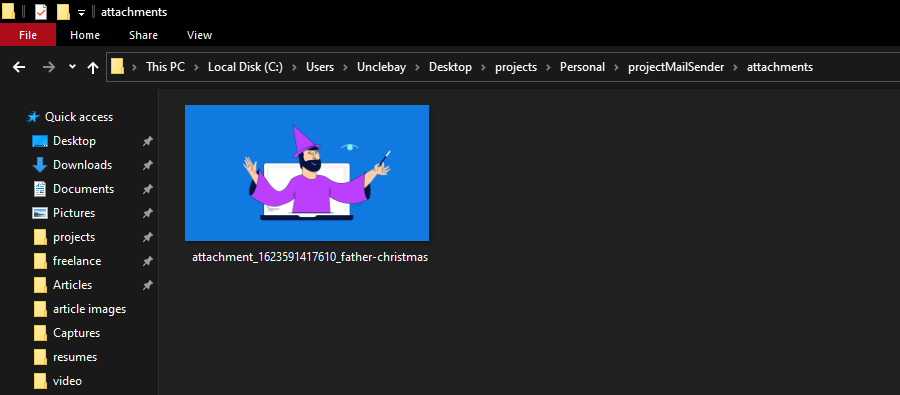Image resolution: width=900 pixels, height=395 pixels.
Task: Open Downloads in the Quick access list
Action: [x=82, y=165]
